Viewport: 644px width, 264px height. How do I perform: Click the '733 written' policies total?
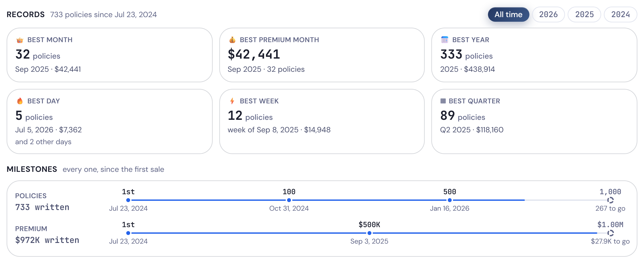[x=42, y=207]
